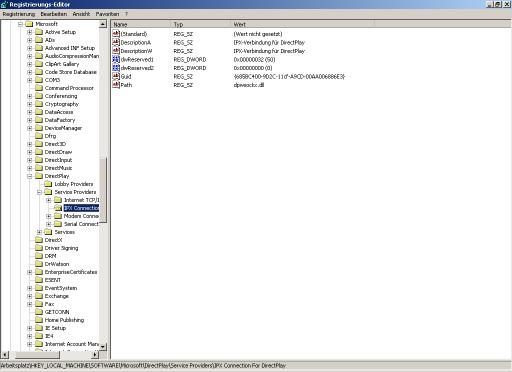Click the registry path in status bar
512x372 pixels.
pos(143,366)
